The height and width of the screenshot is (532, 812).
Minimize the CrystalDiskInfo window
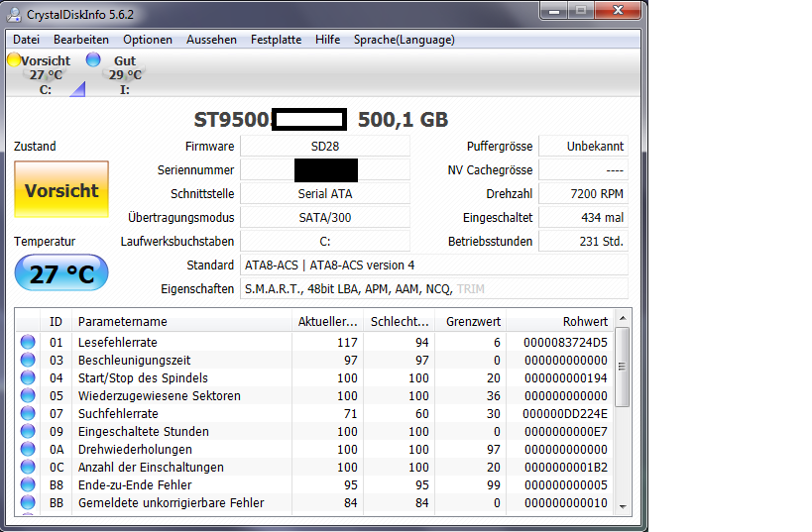[554, 10]
